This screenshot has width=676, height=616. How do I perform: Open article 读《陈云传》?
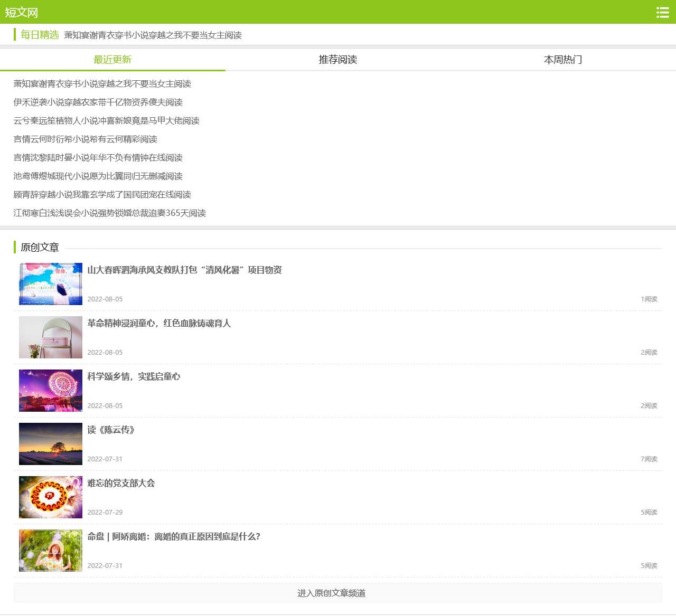click(111, 430)
